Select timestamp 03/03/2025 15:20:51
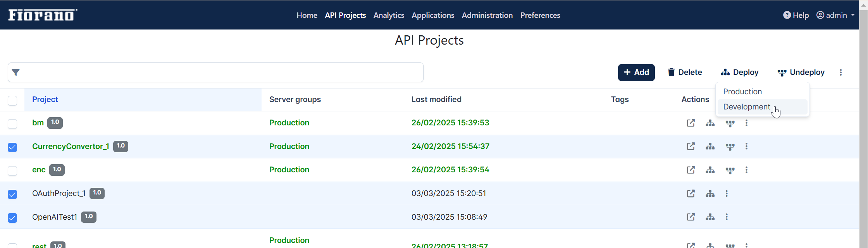 (449, 193)
